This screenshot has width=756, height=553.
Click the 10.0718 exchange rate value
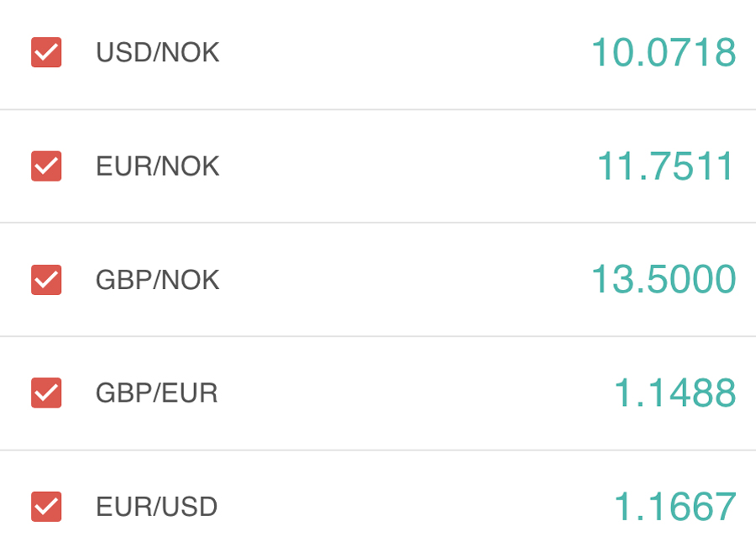664,53
